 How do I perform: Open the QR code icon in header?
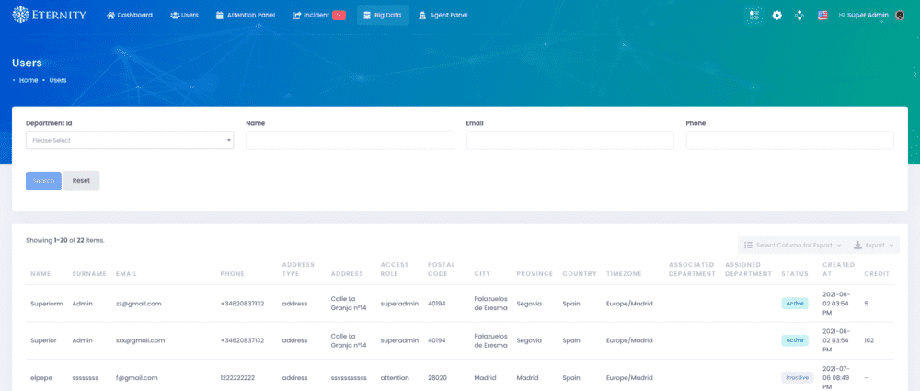click(755, 15)
